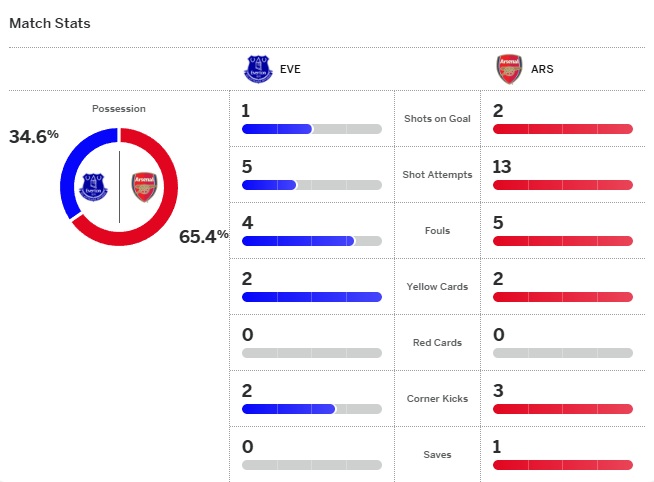
Task: Click the 34.6% possession value
Action: 34,136
